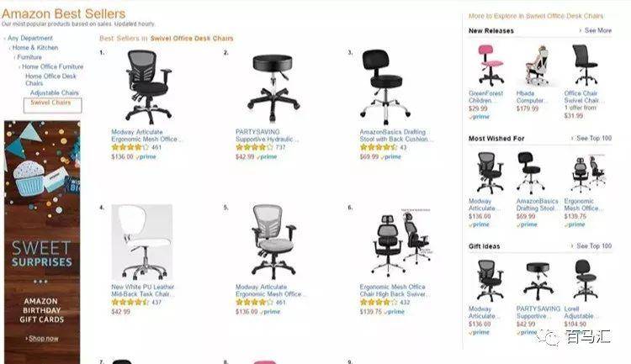Open See Top 100 for Gift Ideas
This screenshot has height=364, width=631.
[x=594, y=245]
